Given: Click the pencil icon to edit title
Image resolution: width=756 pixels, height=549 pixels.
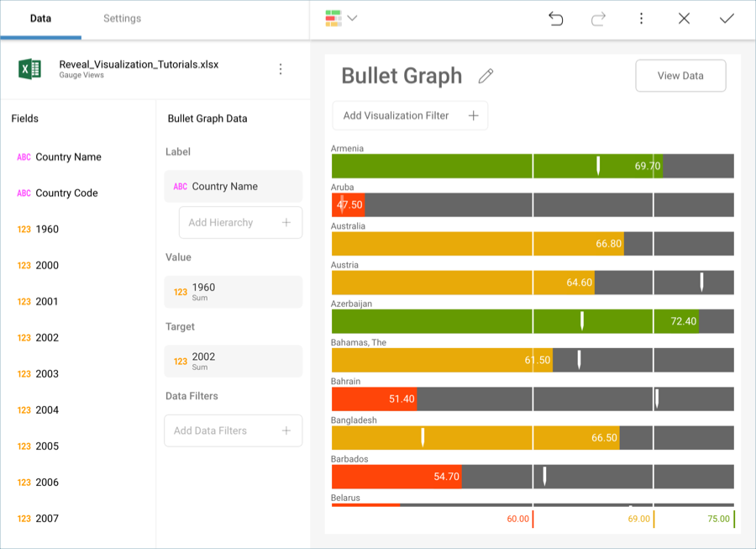Looking at the screenshot, I should tap(486, 77).
